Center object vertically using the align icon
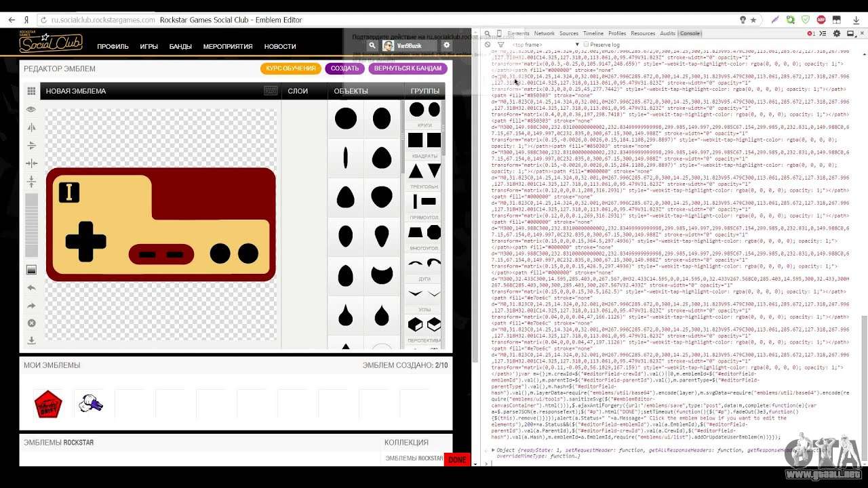 pos(31,182)
